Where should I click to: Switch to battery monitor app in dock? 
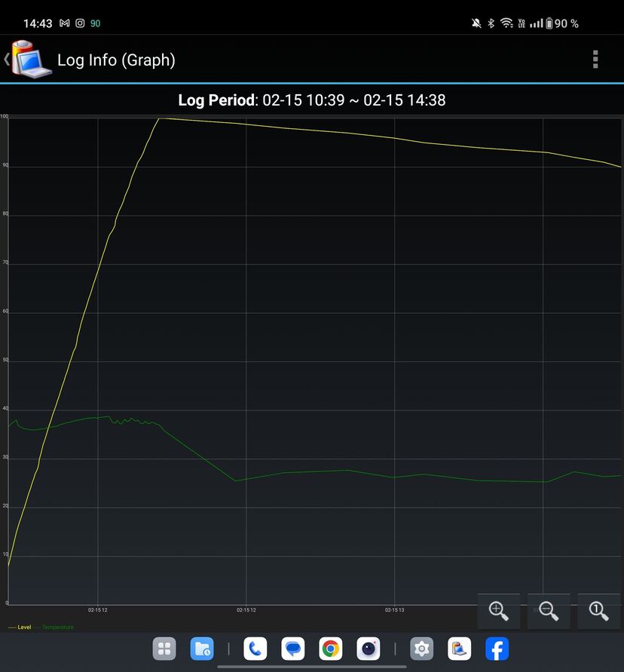[459, 649]
